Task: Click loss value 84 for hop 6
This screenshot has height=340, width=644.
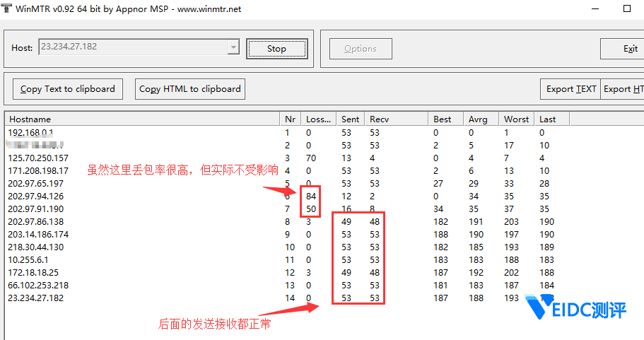Action: (311, 197)
